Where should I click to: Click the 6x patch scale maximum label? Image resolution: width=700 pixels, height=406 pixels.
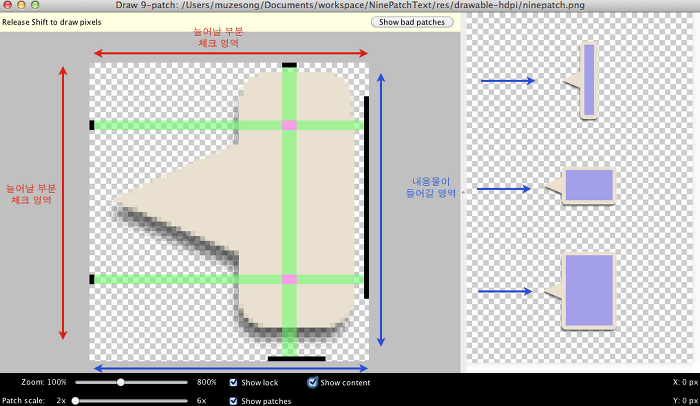pyautogui.click(x=201, y=401)
